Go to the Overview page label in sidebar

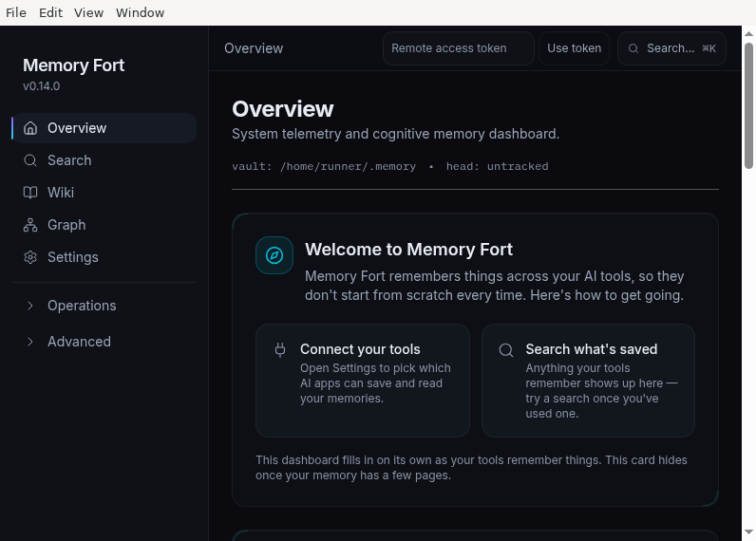coord(77,128)
